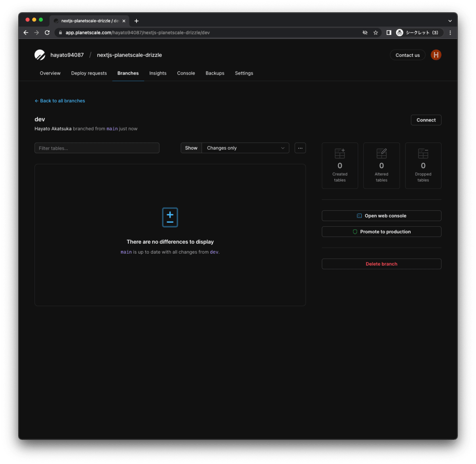Viewport: 476px width, 464px height.
Task: Follow the Back to all branches link
Action: [60, 101]
